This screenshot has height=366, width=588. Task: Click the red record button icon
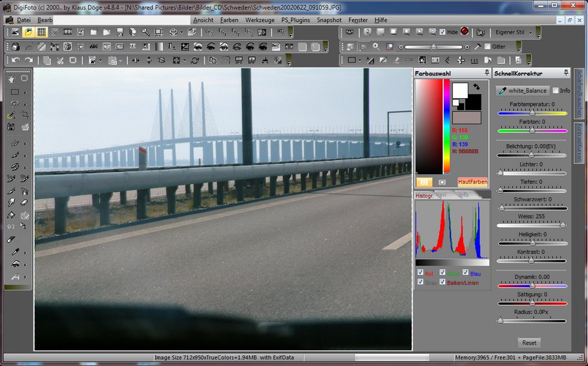coord(465,32)
